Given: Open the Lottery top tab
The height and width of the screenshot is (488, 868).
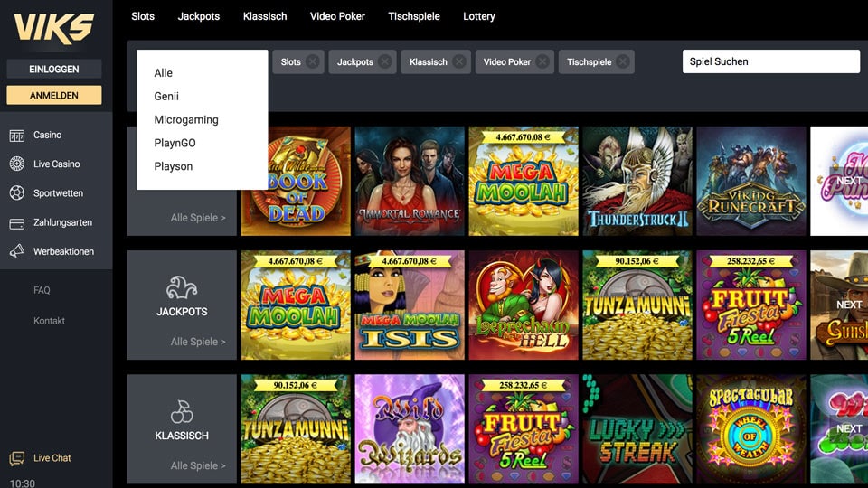Looking at the screenshot, I should (479, 16).
